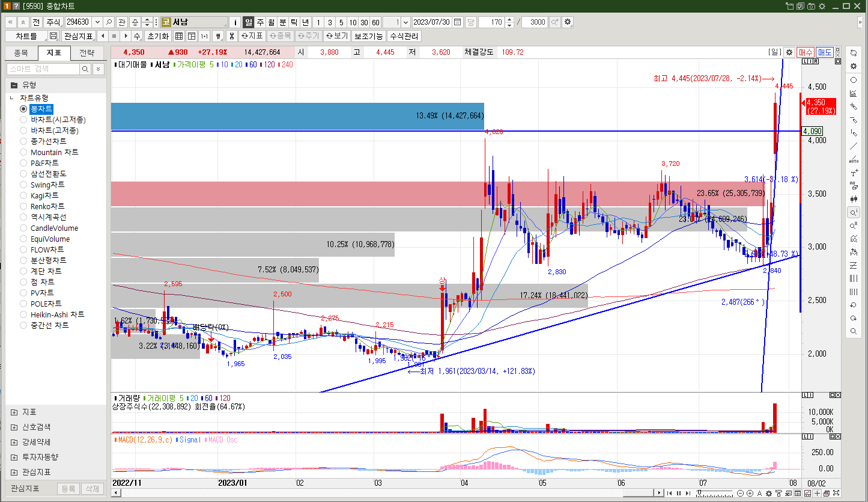Increase bar count with up stepper
This screenshot has width=868, height=502.
point(510,19)
